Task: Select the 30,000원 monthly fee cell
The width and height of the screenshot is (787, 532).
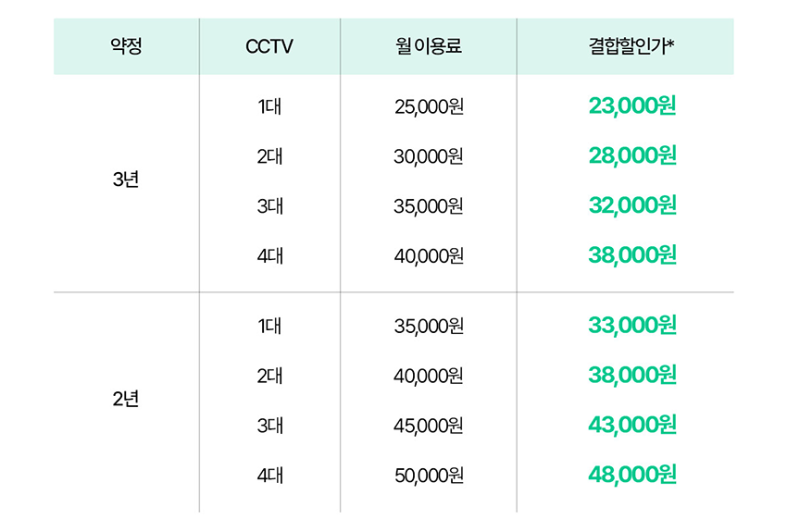Action: tap(429, 156)
